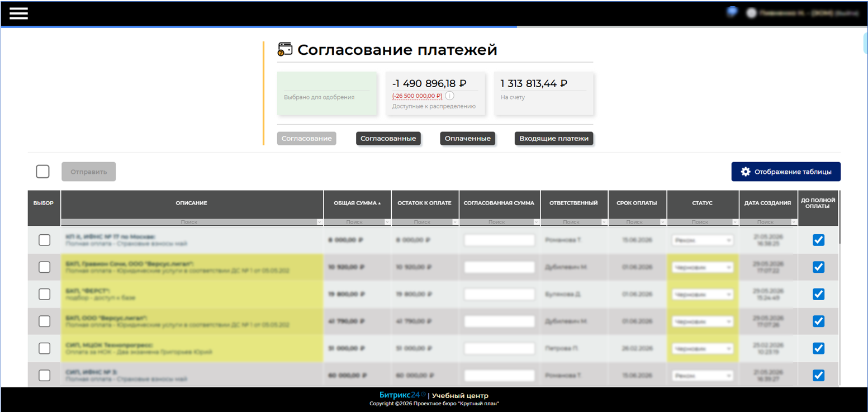Viewport: 868px width, 412px height.
Task: Uncheck До полной оплаты for the 19 800,00 row
Action: 818,294
